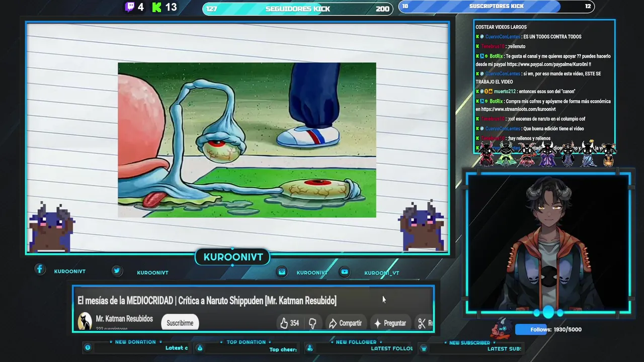This screenshot has width=644, height=362.
Task: Click the purple Twitch logo icon
Action: click(130, 7)
